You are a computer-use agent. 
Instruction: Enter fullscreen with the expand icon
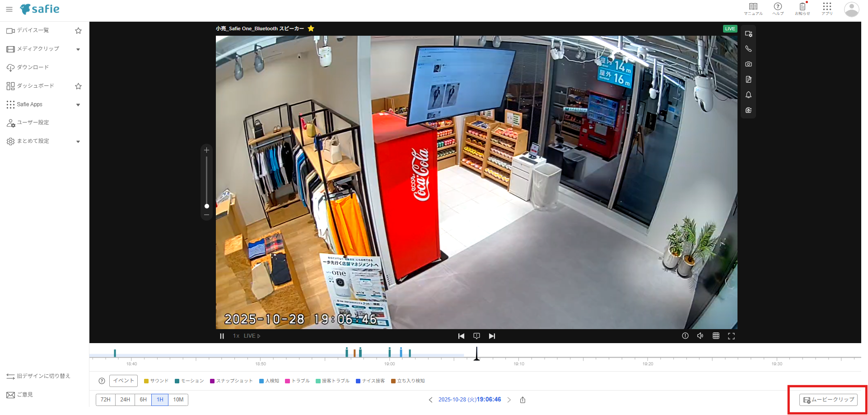click(732, 335)
